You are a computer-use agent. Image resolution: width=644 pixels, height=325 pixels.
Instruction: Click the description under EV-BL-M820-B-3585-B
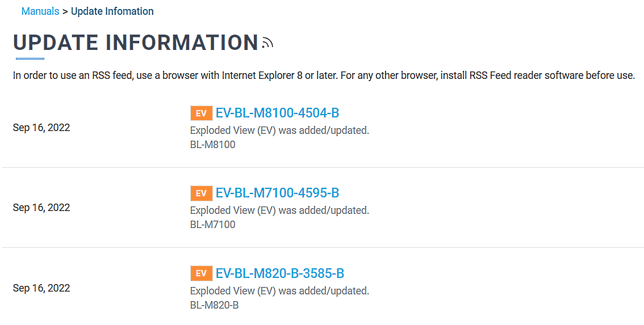tap(279, 291)
